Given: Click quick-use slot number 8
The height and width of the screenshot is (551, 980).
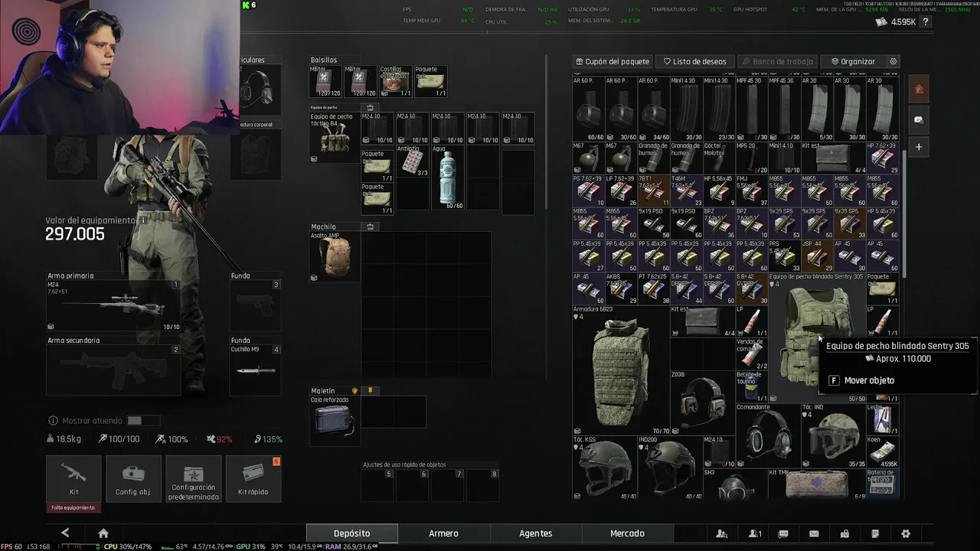Looking at the screenshot, I should 482,484.
